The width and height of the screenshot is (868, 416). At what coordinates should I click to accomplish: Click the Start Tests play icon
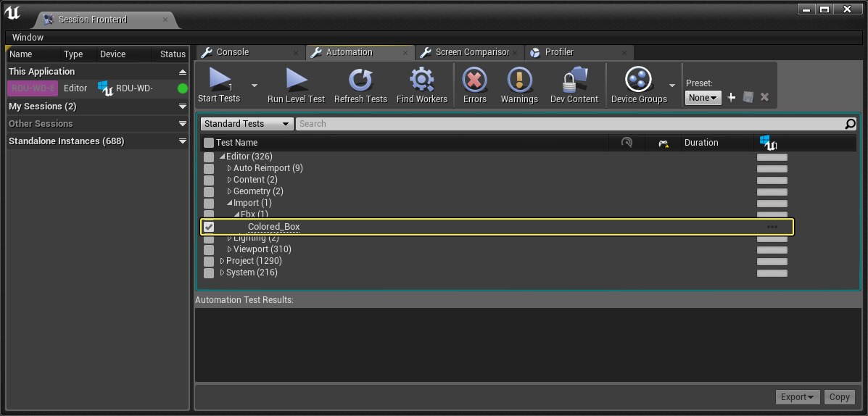click(220, 80)
